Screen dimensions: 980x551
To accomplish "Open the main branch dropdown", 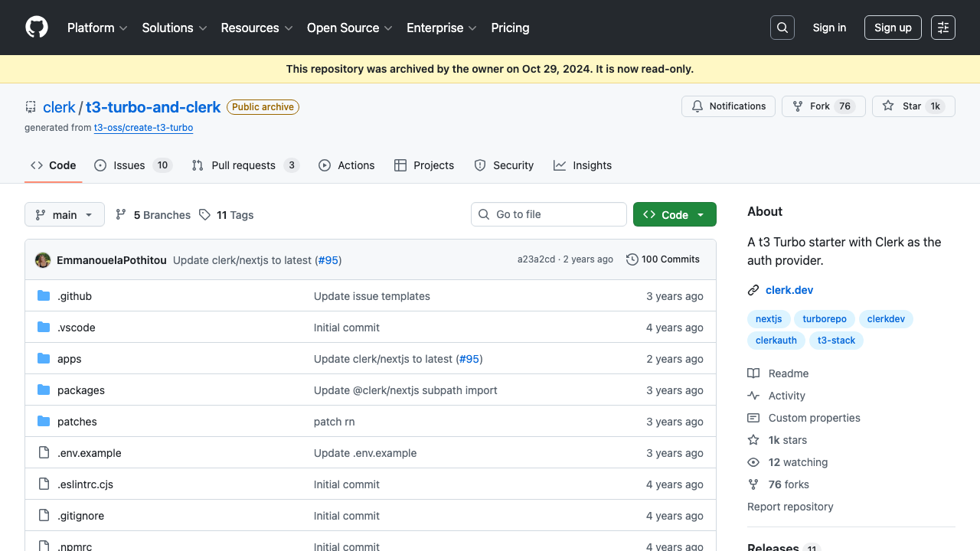I will point(64,215).
